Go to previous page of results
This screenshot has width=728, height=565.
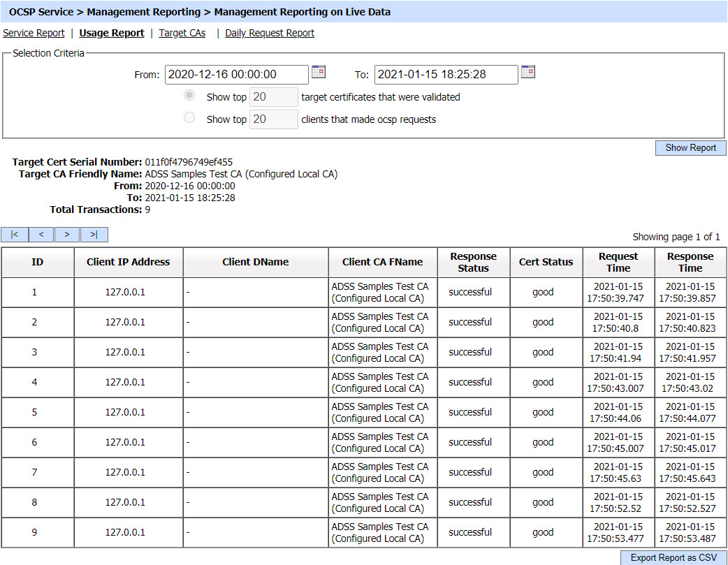coord(41,235)
